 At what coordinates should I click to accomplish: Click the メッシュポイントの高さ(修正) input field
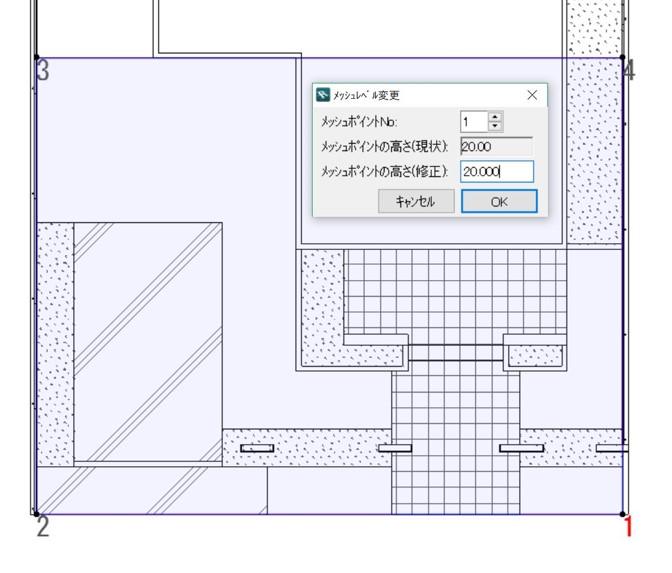tap(497, 171)
